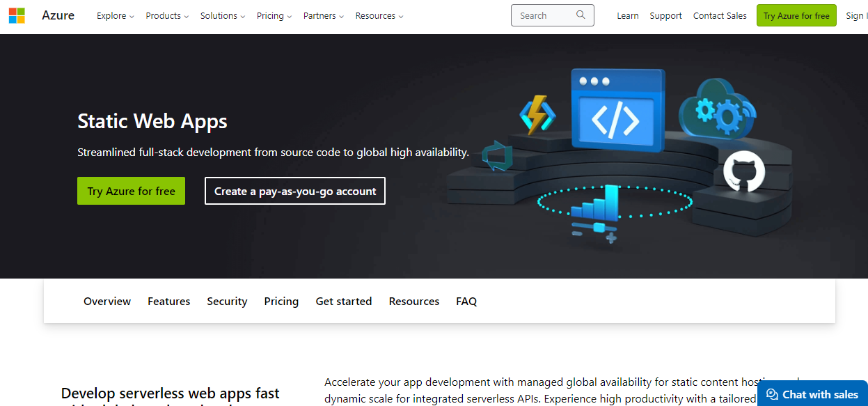Jump to the FAQ section tab
868x406 pixels.
tap(466, 302)
